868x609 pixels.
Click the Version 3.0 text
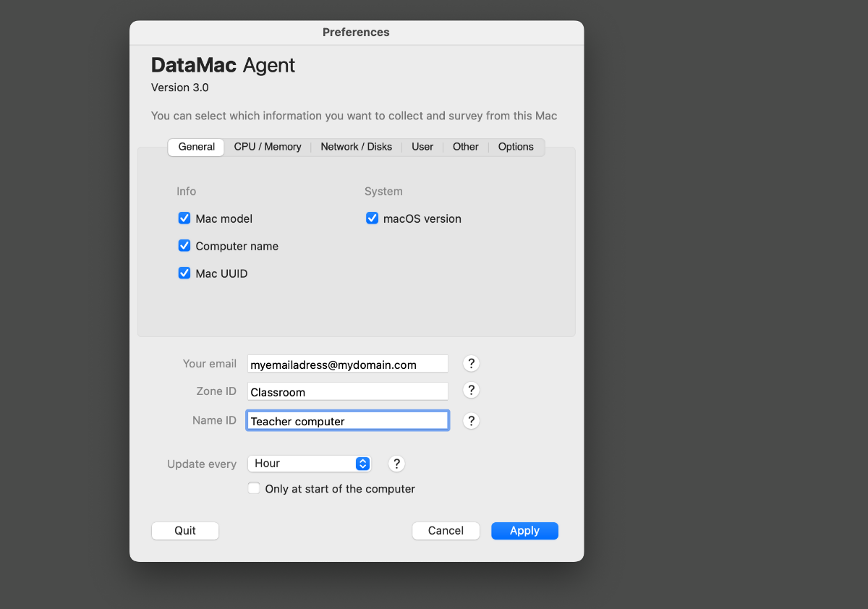point(180,88)
